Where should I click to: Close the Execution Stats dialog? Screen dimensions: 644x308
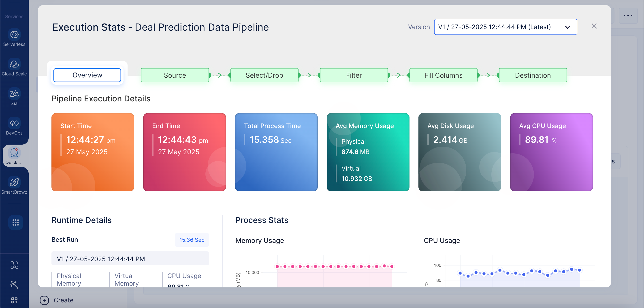(594, 26)
